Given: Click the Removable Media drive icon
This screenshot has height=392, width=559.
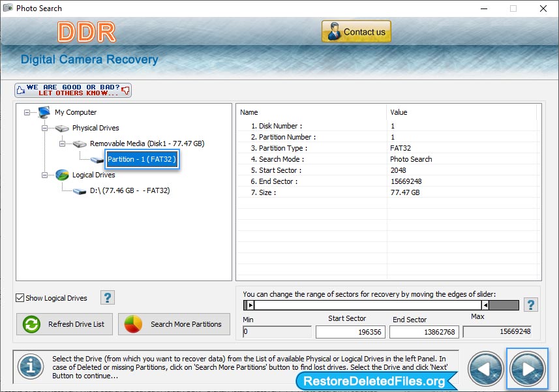Looking at the screenshot, I should pos(80,143).
